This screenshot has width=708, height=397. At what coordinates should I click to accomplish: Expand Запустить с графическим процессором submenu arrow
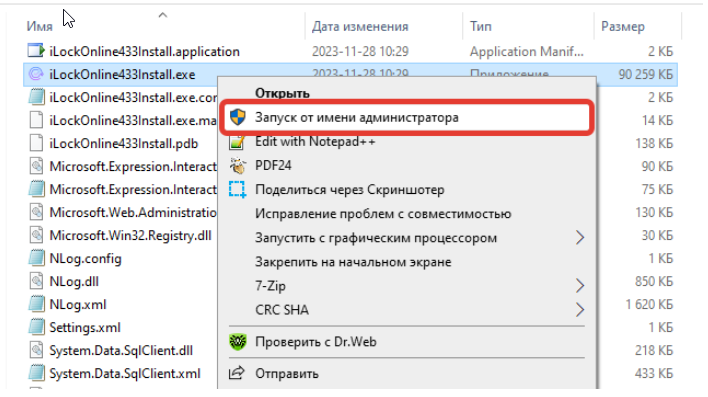point(580,238)
